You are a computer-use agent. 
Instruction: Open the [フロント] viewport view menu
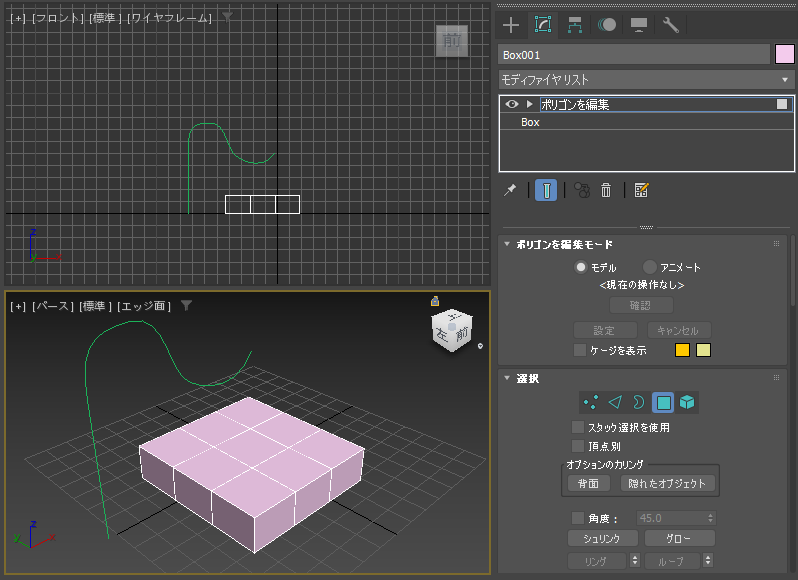(x=58, y=18)
